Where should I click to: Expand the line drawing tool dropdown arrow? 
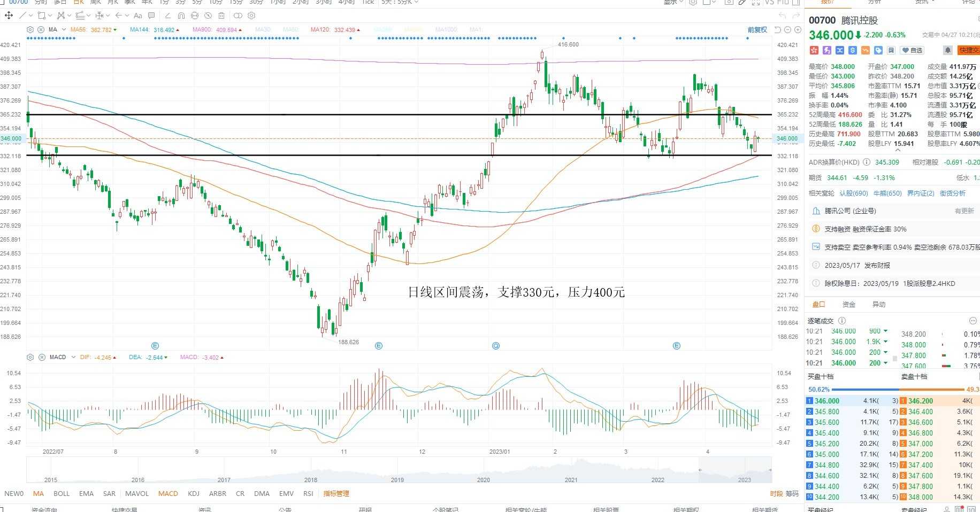tap(31, 15)
